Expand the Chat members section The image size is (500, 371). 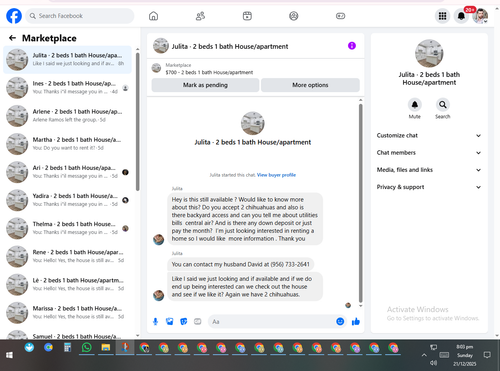429,153
